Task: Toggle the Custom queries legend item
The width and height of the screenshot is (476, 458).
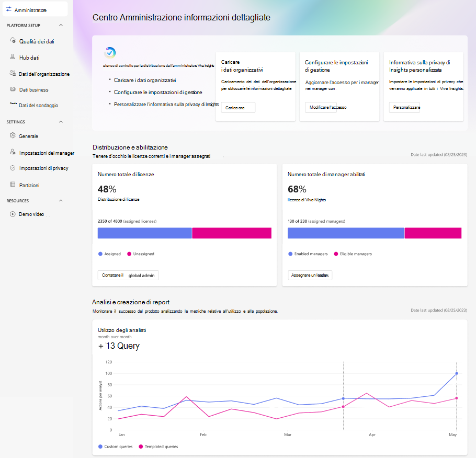Action: click(116, 446)
